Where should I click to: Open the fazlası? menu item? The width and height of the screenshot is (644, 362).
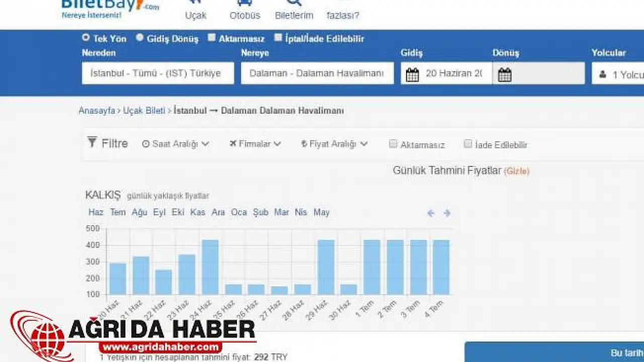pyautogui.click(x=343, y=15)
